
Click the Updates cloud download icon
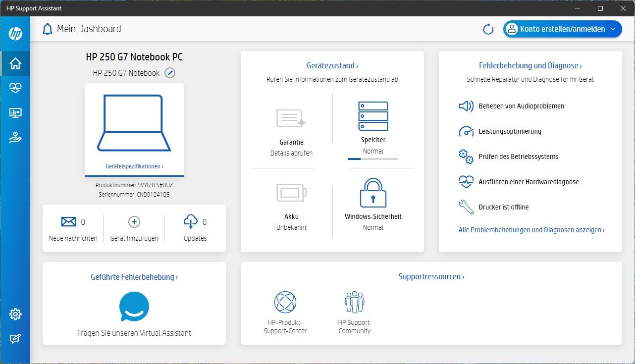[x=191, y=222]
